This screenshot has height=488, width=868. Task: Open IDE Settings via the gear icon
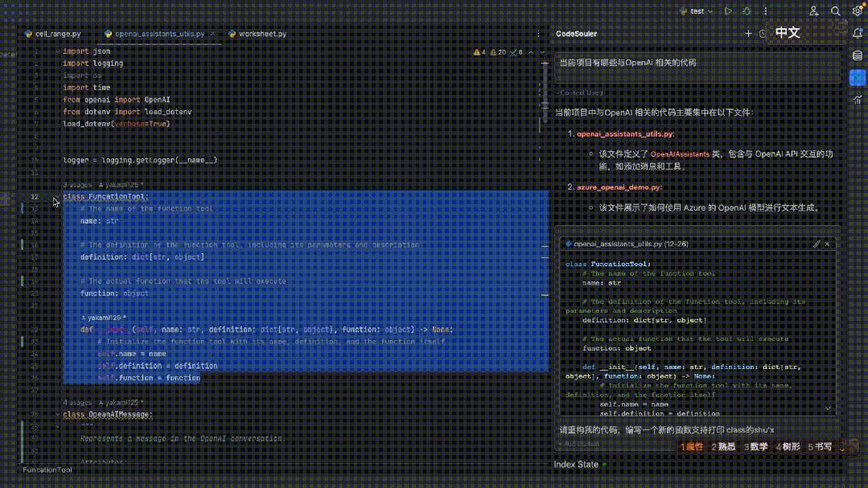click(858, 10)
